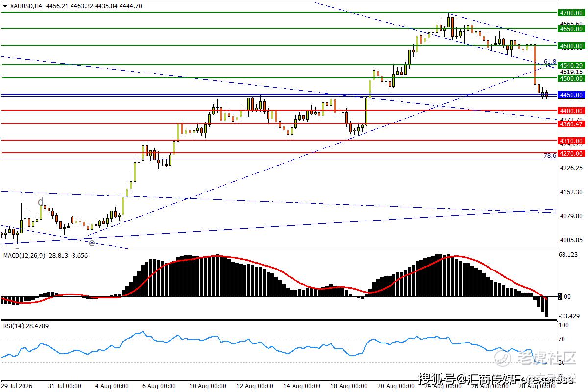
Task: Click the red 4310.00 level label
Action: tap(571, 141)
